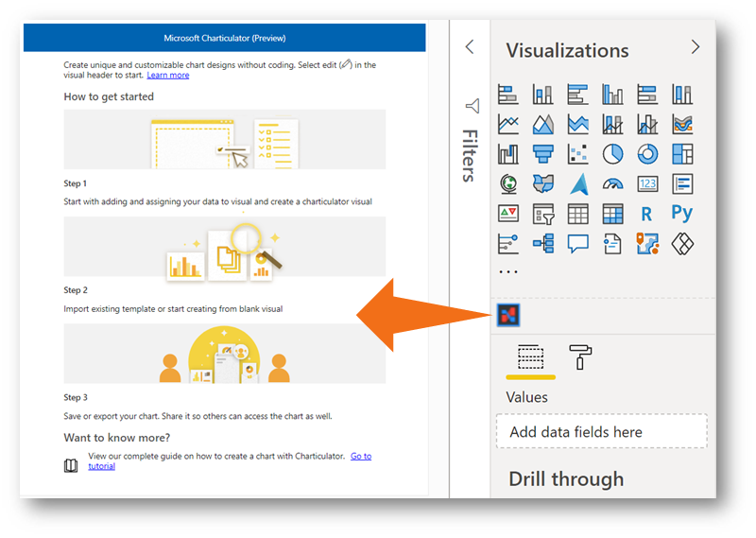Insert a Matrix visual
This screenshot has width=756, height=538.
click(x=612, y=214)
